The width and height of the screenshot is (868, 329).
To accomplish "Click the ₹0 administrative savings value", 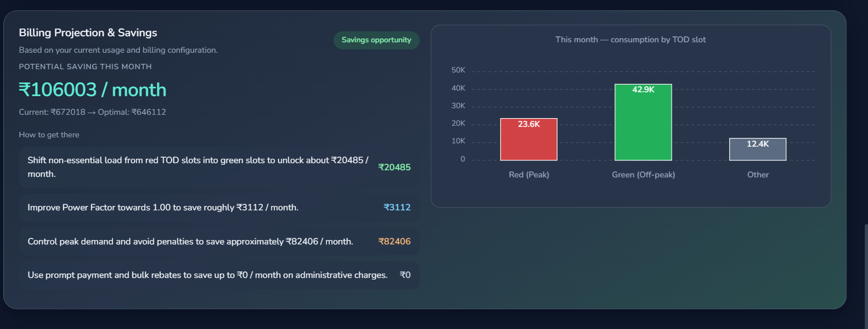I will (406, 275).
